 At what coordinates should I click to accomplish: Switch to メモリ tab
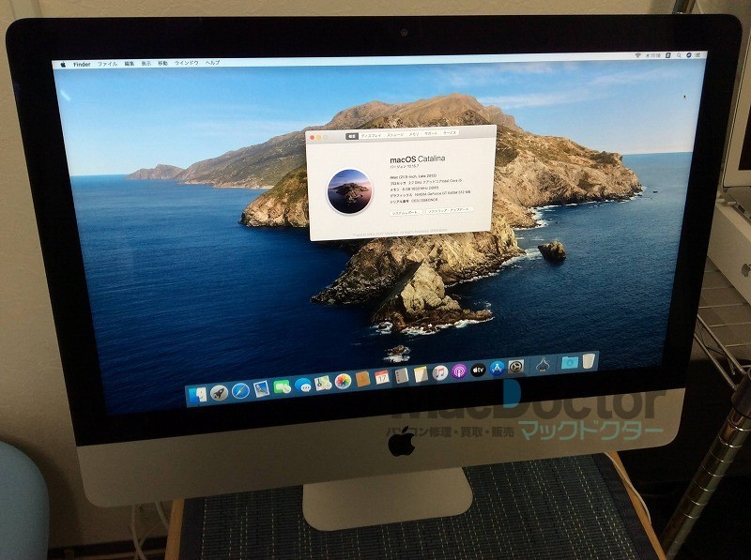[414, 134]
